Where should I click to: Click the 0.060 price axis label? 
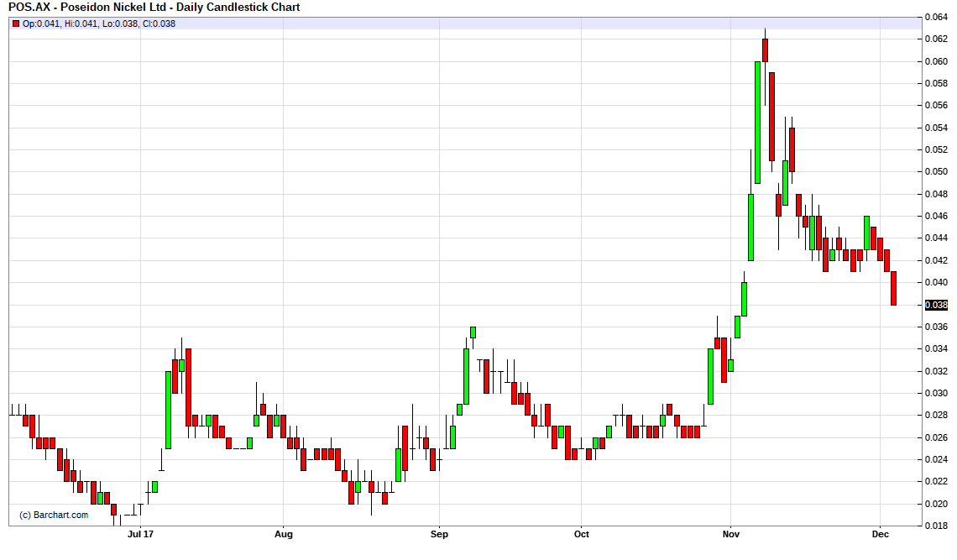click(x=936, y=61)
